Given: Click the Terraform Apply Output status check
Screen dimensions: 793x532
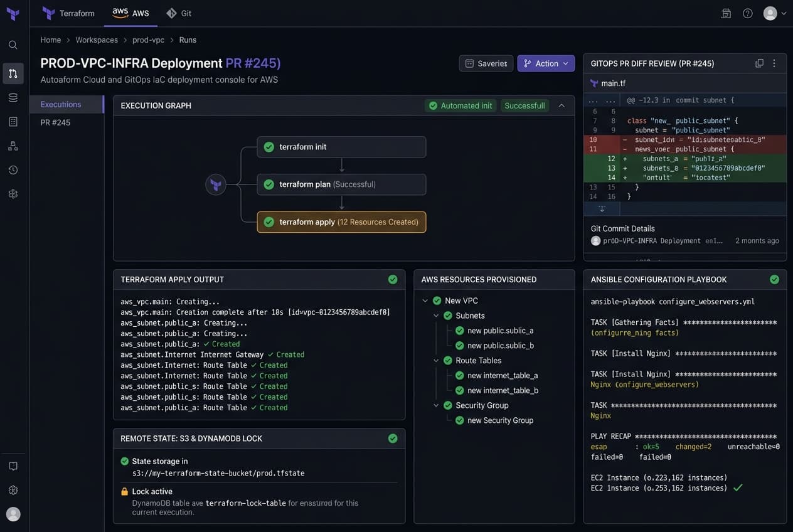Looking at the screenshot, I should coord(393,280).
